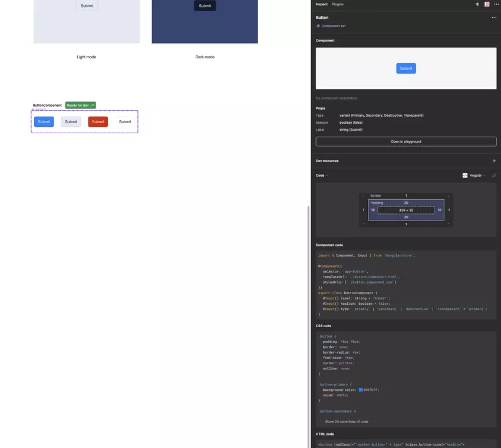Click the Submit button in component preview
The height and width of the screenshot is (448, 501).
point(406,68)
